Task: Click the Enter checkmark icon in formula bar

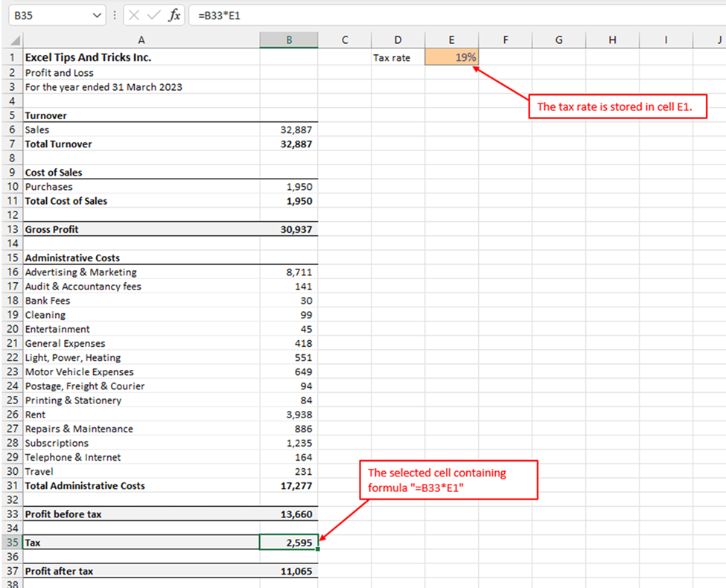Action: click(x=154, y=15)
